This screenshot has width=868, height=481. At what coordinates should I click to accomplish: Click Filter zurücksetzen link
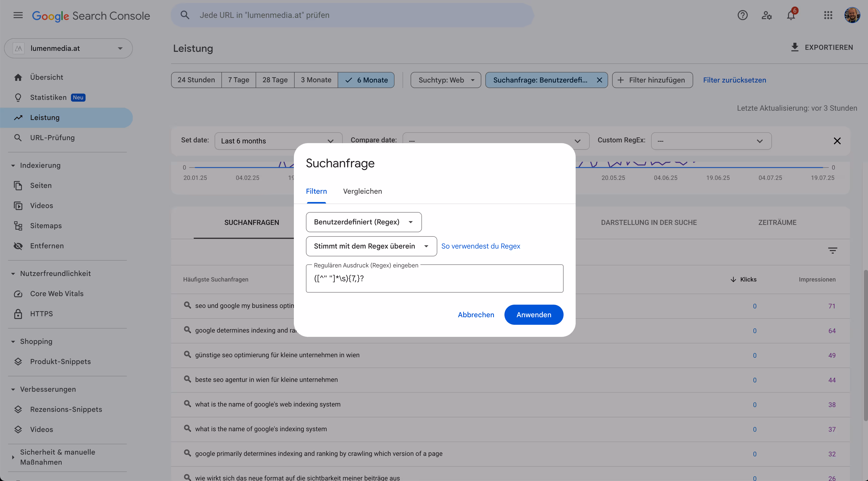pyautogui.click(x=734, y=80)
